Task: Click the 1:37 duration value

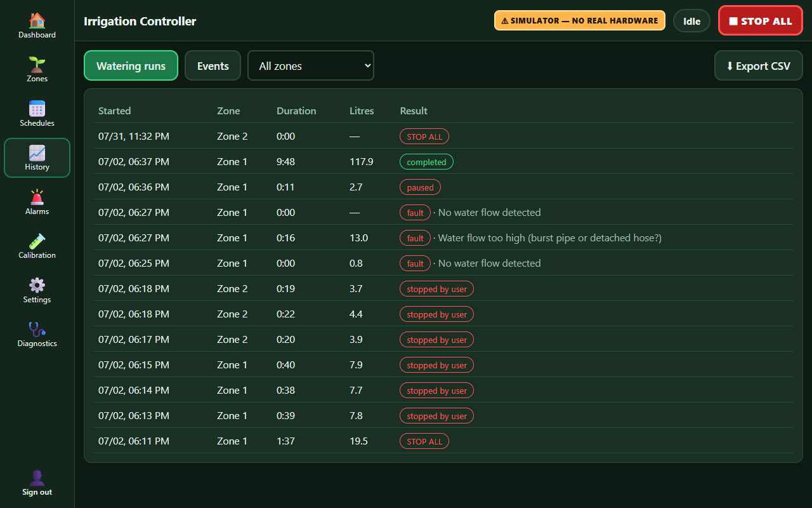Action: [285, 441]
